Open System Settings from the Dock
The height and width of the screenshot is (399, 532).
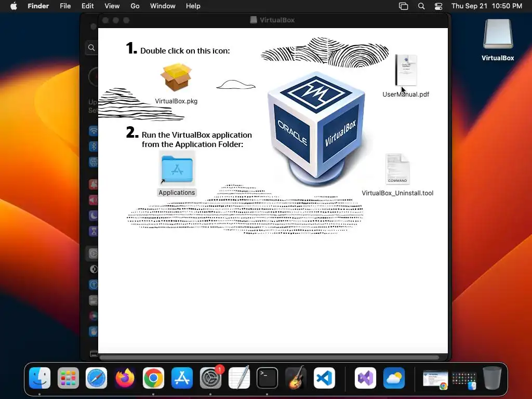pyautogui.click(x=210, y=378)
